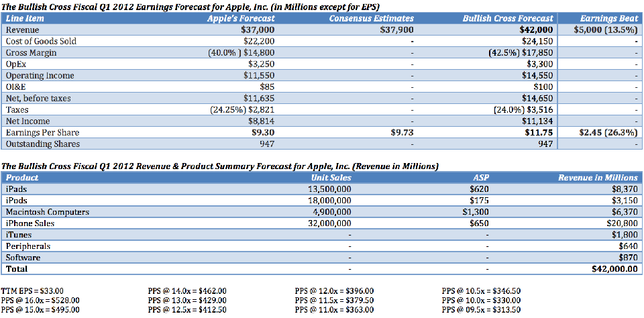Viewport: 644px width, 318px height.
Task: Select the $9.73 consensus EPS cell
Action: click(402, 133)
